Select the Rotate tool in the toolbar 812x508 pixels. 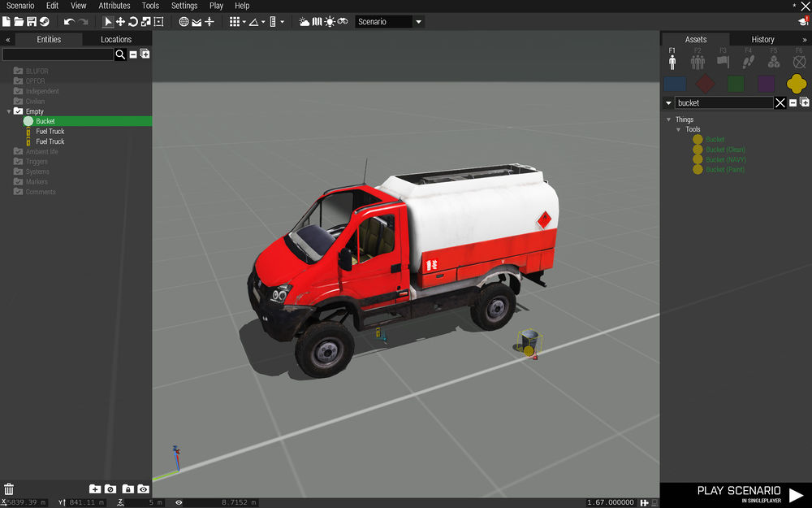click(132, 21)
